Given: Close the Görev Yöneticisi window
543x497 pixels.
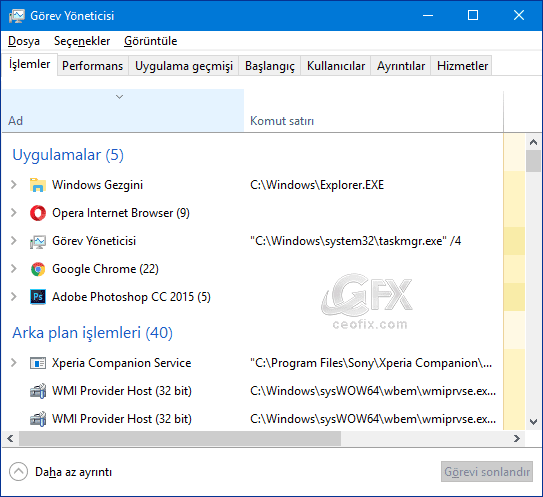Looking at the screenshot, I should pos(519,16).
